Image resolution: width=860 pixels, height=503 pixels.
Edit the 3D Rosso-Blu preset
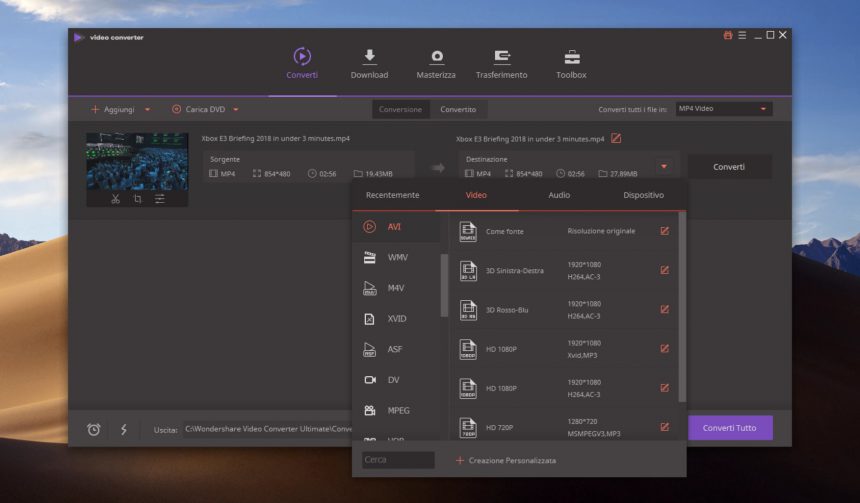coord(664,309)
